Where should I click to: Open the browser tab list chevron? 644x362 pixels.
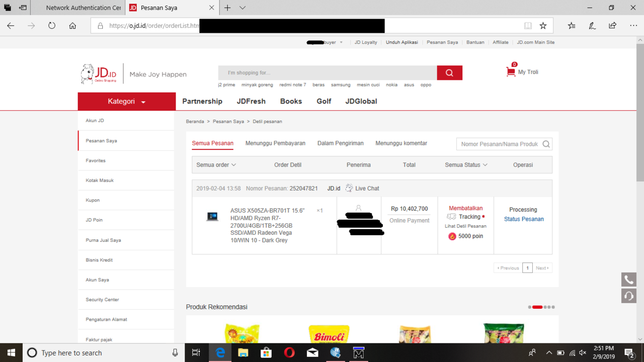click(243, 8)
